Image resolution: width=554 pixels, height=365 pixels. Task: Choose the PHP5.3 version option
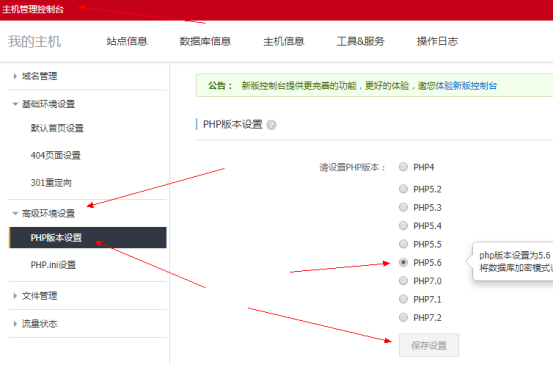tap(403, 207)
